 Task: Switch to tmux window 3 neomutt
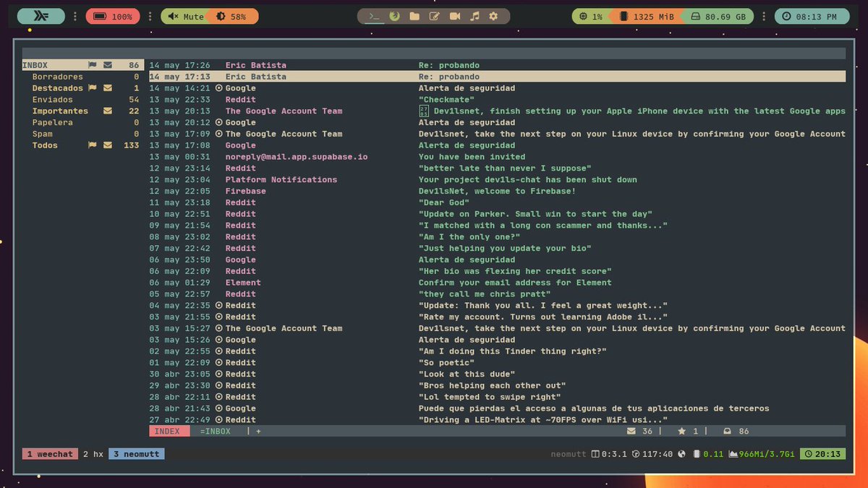pyautogui.click(x=137, y=454)
